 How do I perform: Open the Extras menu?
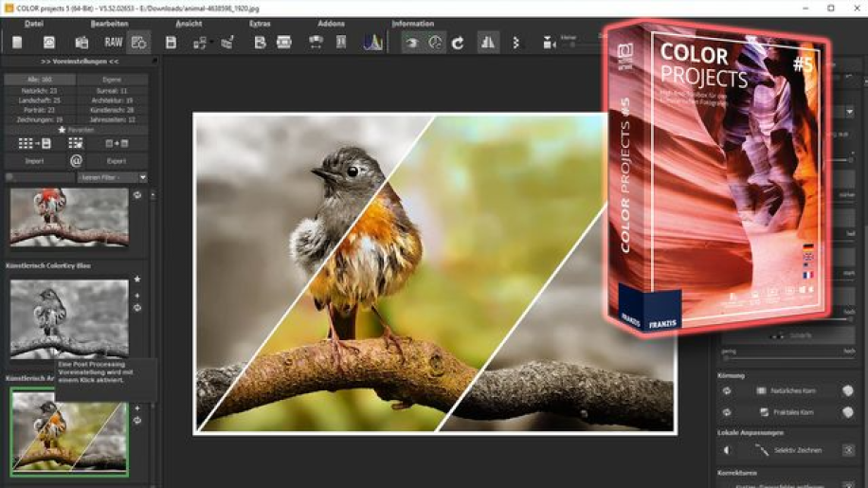[x=259, y=24]
